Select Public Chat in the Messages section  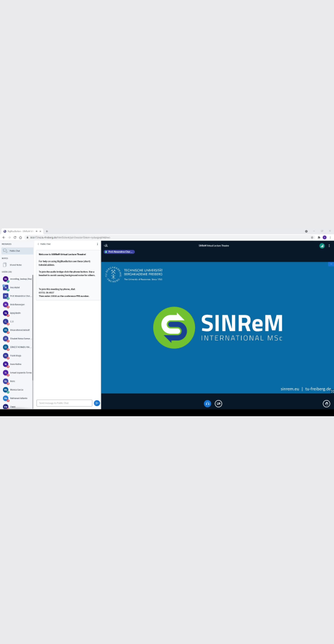(x=17, y=250)
